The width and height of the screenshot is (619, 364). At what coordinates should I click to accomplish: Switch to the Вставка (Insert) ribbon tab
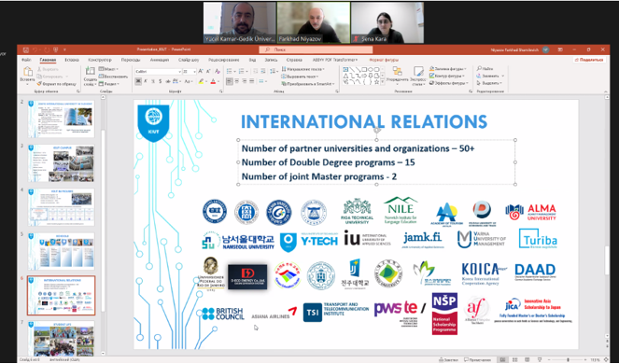pyautogui.click(x=72, y=60)
